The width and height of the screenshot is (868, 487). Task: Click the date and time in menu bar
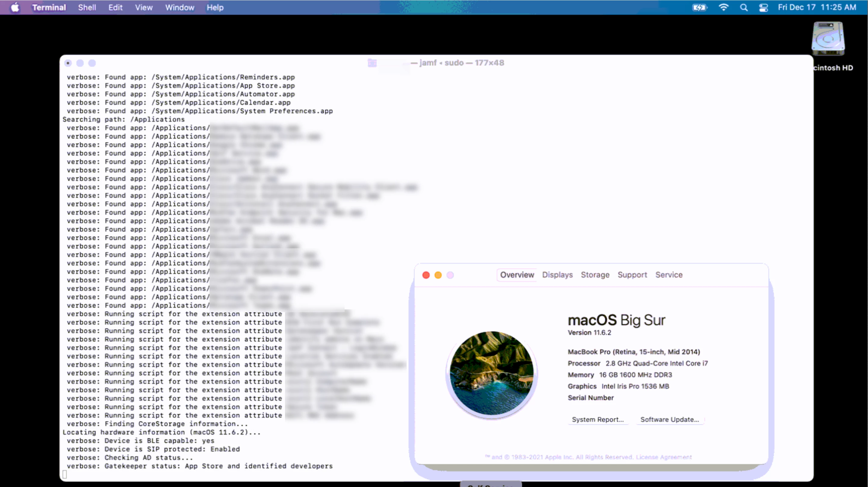coord(817,8)
